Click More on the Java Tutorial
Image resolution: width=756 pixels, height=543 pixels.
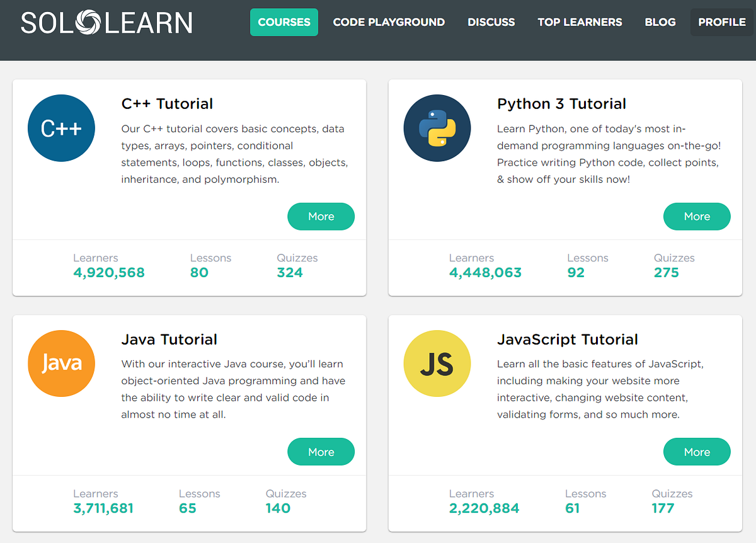(x=321, y=452)
